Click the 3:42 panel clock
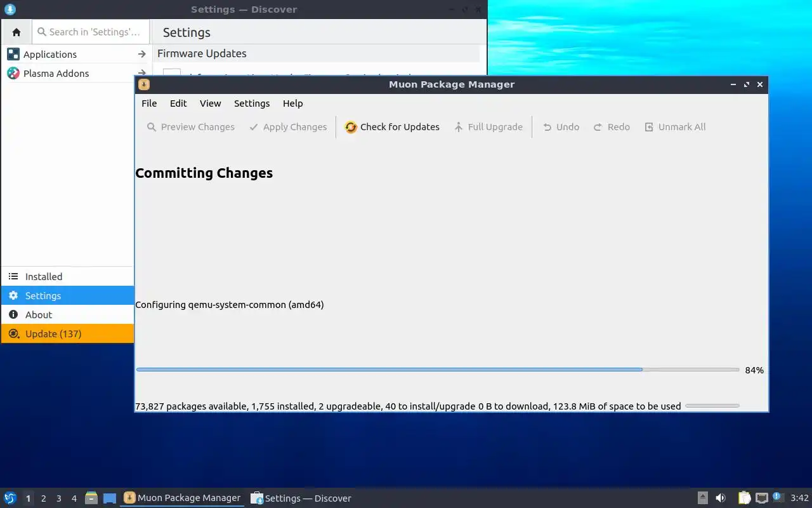Image resolution: width=812 pixels, height=508 pixels. [799, 498]
